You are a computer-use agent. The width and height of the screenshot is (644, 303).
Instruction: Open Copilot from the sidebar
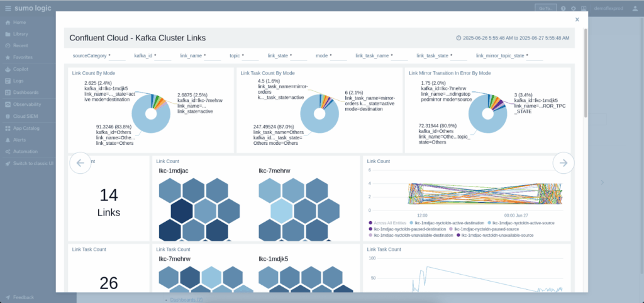click(22, 69)
